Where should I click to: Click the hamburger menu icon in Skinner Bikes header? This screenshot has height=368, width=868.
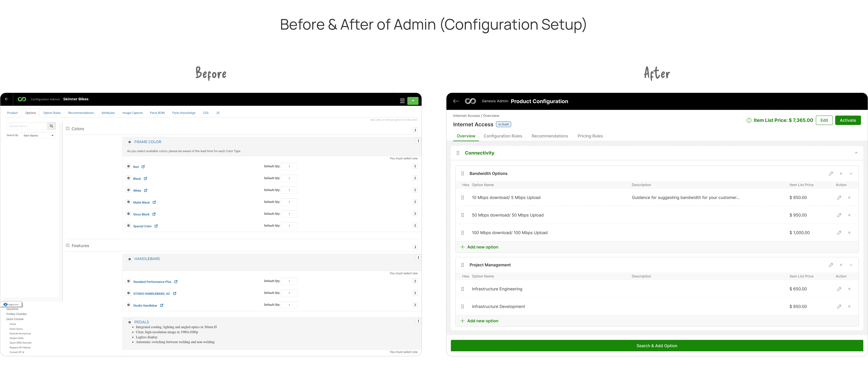(402, 101)
